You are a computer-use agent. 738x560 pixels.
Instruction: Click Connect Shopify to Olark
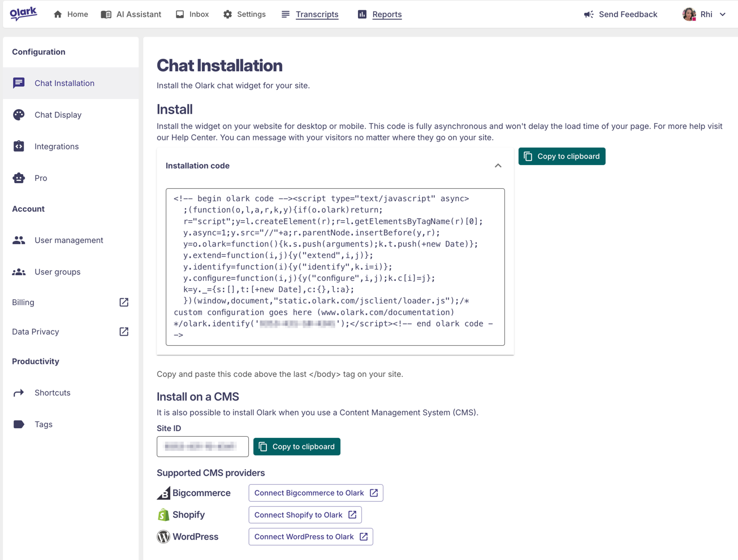click(305, 515)
